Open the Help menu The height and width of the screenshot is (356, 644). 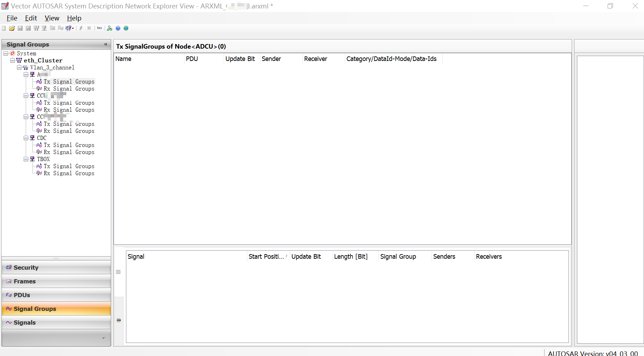[x=74, y=18]
